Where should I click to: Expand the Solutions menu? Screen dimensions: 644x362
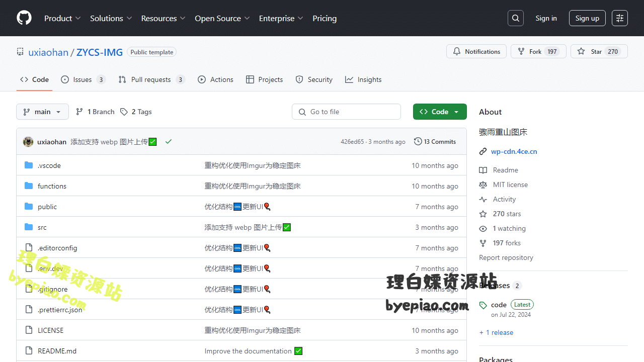pyautogui.click(x=111, y=18)
